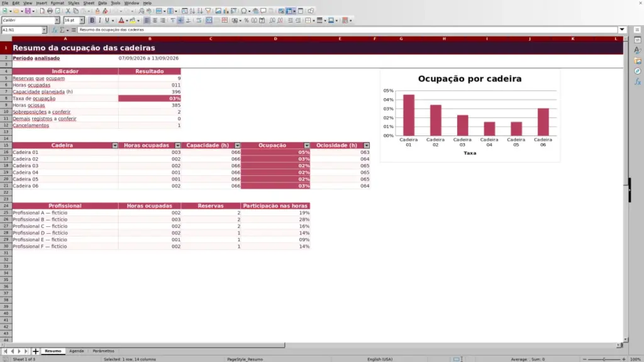Open the Cadeira column filter dropdown

(115, 145)
